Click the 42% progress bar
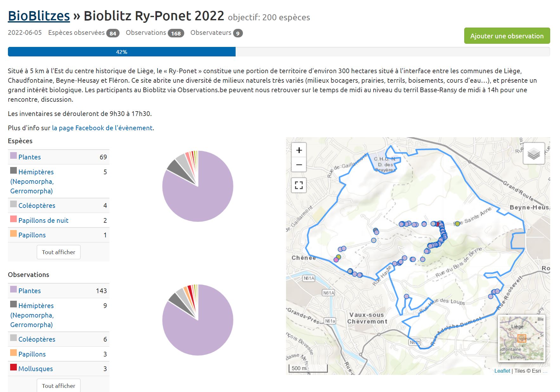This screenshot has width=560, height=392. pos(121,52)
